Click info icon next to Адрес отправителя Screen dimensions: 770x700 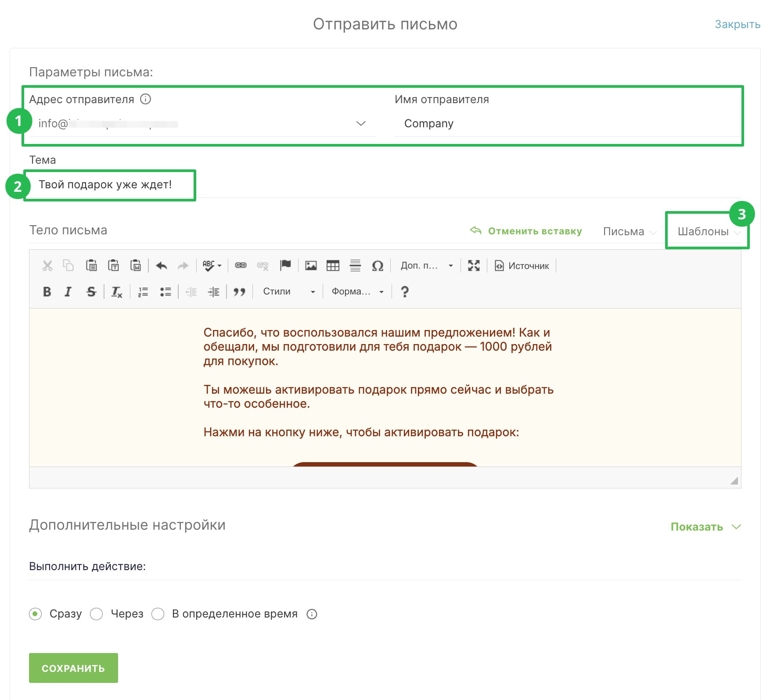(x=145, y=99)
